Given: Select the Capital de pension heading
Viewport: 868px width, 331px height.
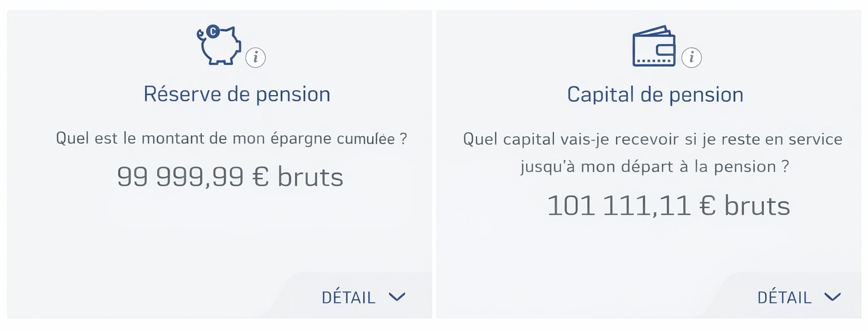Looking at the screenshot, I should pyautogui.click(x=655, y=94).
